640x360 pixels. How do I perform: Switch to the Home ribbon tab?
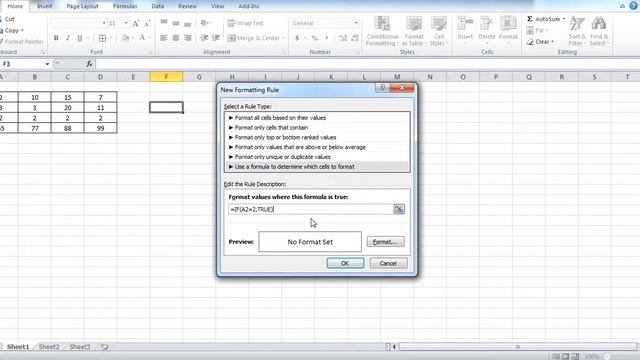(15, 6)
